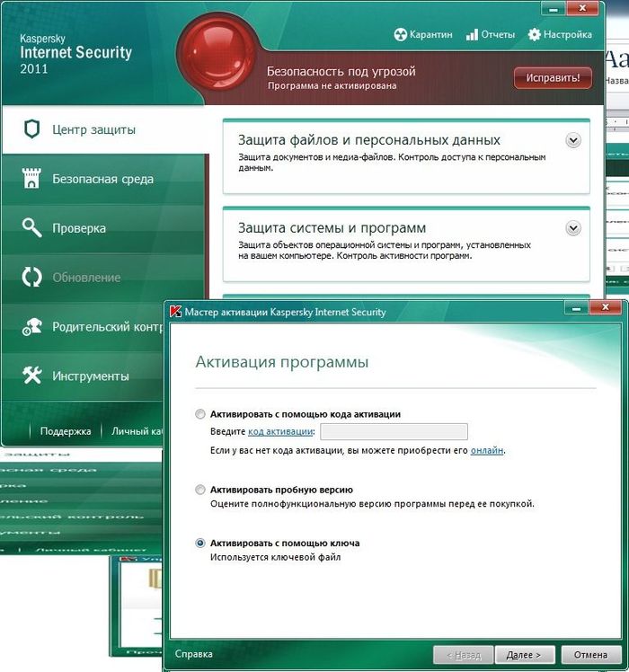Open the Центр защиты tab
This screenshot has height=672, width=629.
click(x=105, y=129)
